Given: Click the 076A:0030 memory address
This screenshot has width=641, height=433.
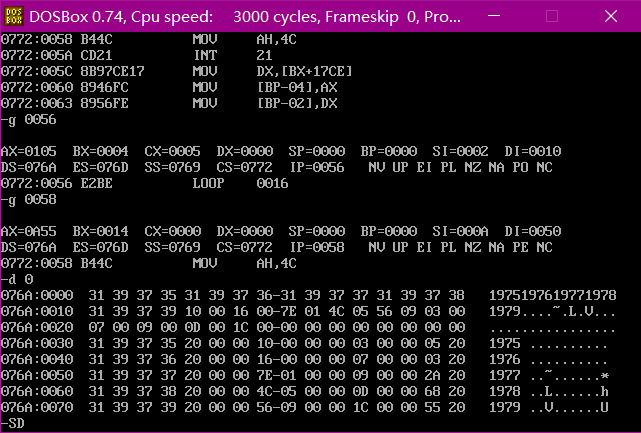Looking at the screenshot, I should 36,343.
